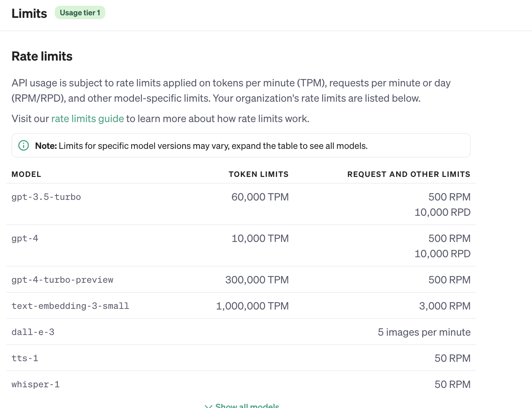Expand Show all models
532x408 pixels.
(247, 405)
